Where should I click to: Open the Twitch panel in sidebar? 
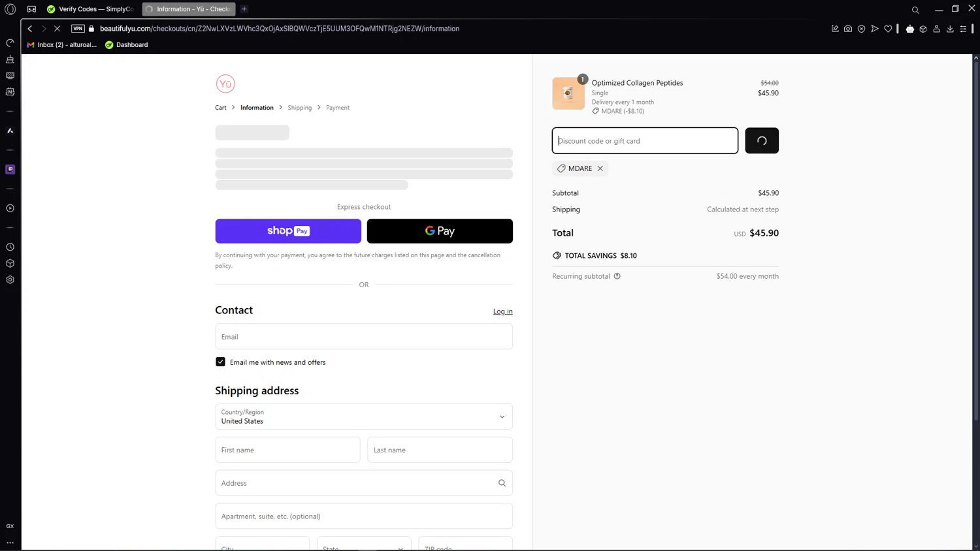point(10,169)
